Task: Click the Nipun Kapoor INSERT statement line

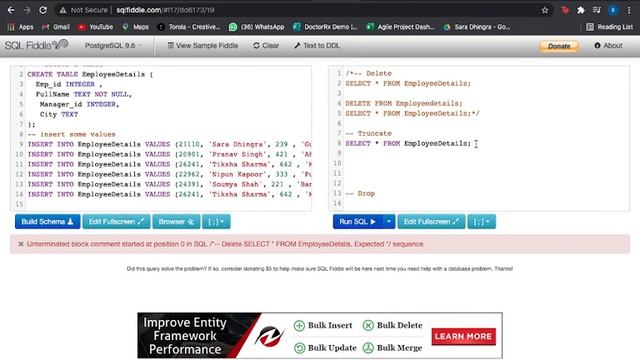Action: coord(169,174)
